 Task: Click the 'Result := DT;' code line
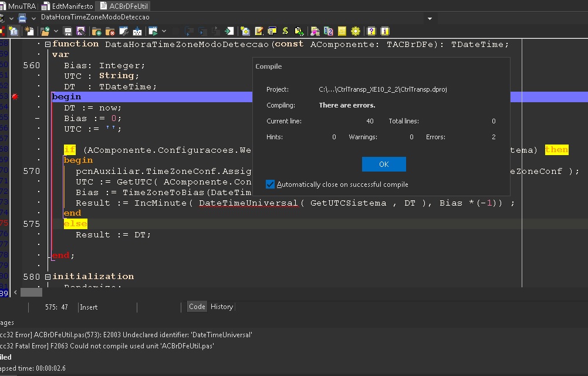coord(113,235)
